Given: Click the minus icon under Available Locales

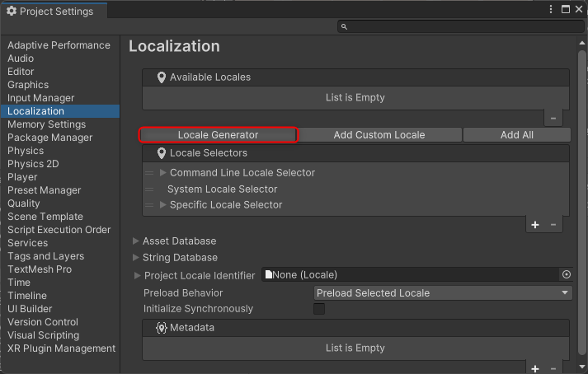Looking at the screenshot, I should pos(553,119).
